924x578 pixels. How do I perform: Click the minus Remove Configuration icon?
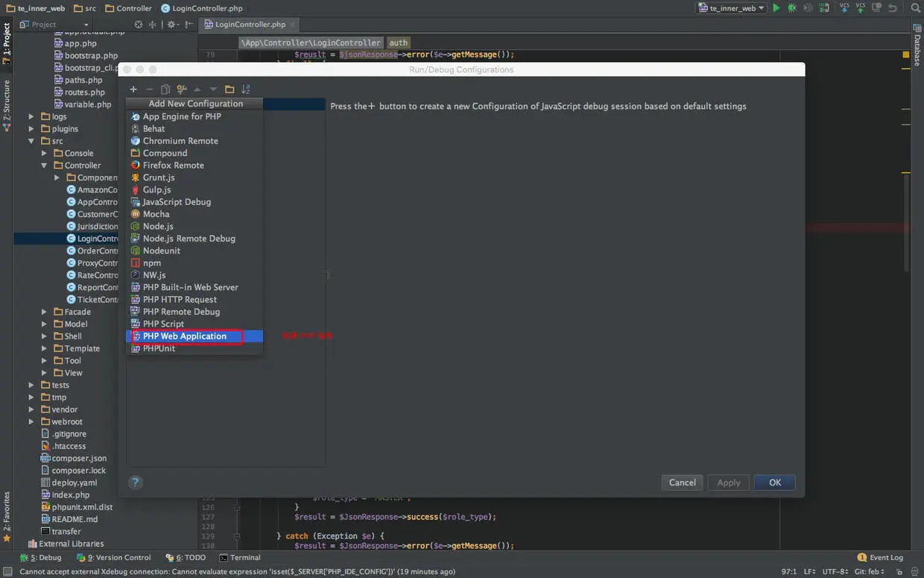click(149, 89)
